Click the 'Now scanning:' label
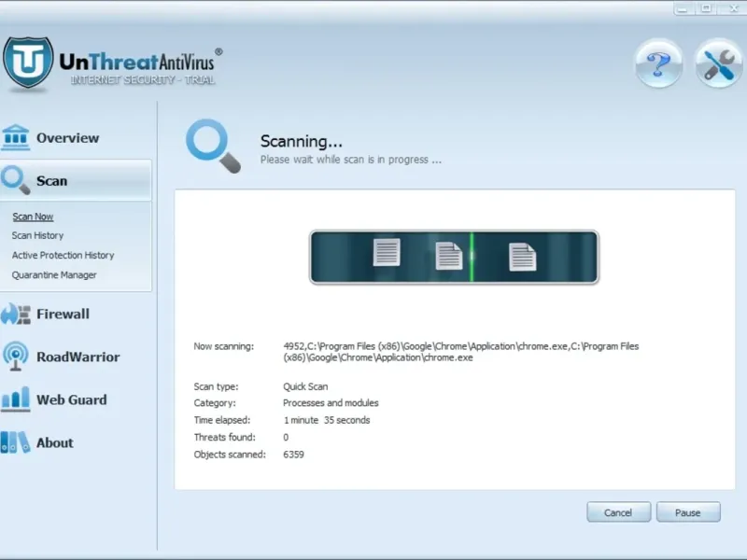747x560 pixels. coord(224,346)
